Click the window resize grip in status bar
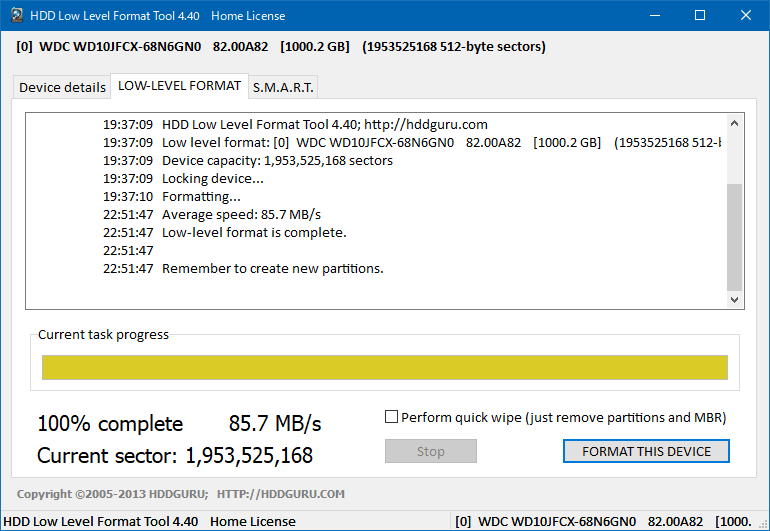Screen dimensions: 770x531 [x=763, y=524]
